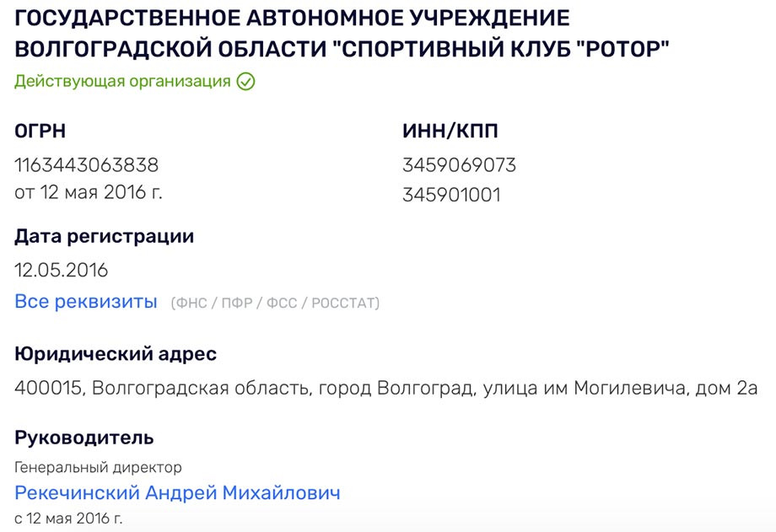Click the ИНН value 3459069073

(459, 164)
